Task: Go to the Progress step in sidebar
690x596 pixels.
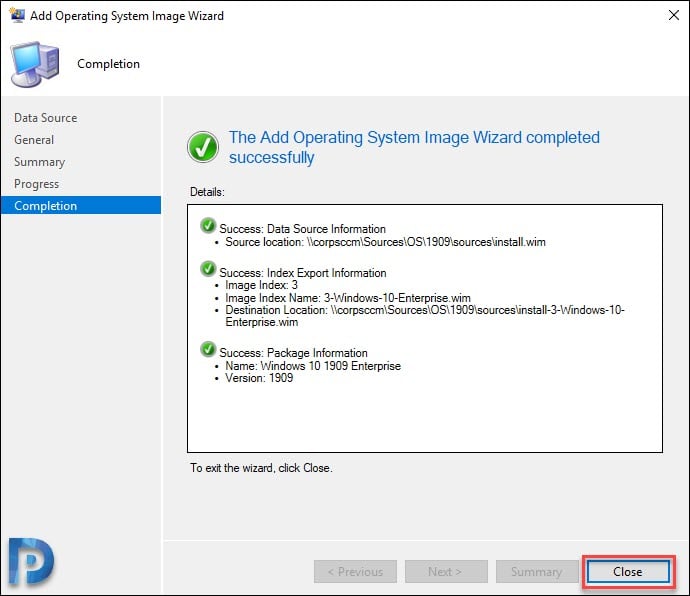Action: point(37,184)
